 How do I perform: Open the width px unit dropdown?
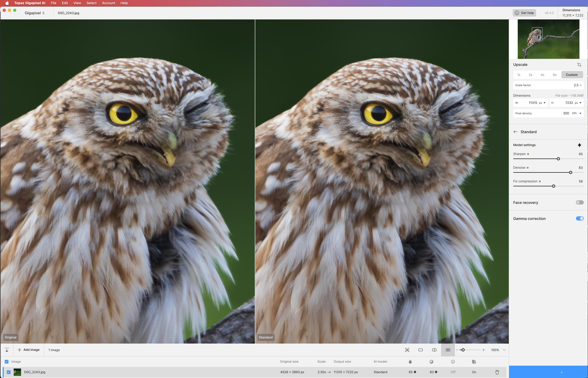point(542,103)
